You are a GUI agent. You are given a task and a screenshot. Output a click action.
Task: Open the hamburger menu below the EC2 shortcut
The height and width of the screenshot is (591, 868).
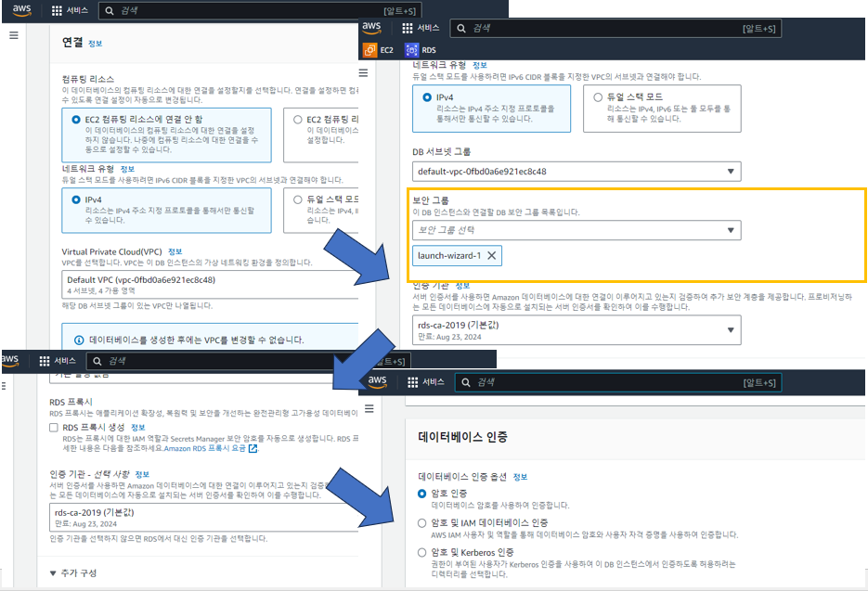[x=363, y=73]
